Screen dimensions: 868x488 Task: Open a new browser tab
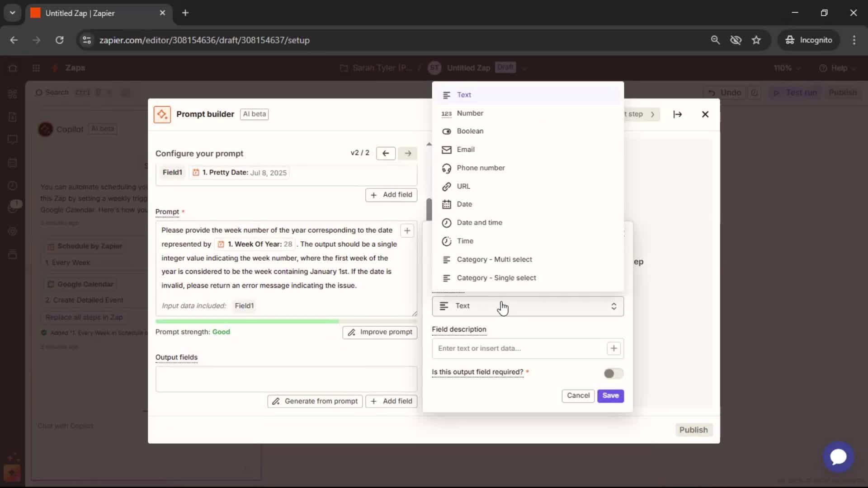click(185, 13)
